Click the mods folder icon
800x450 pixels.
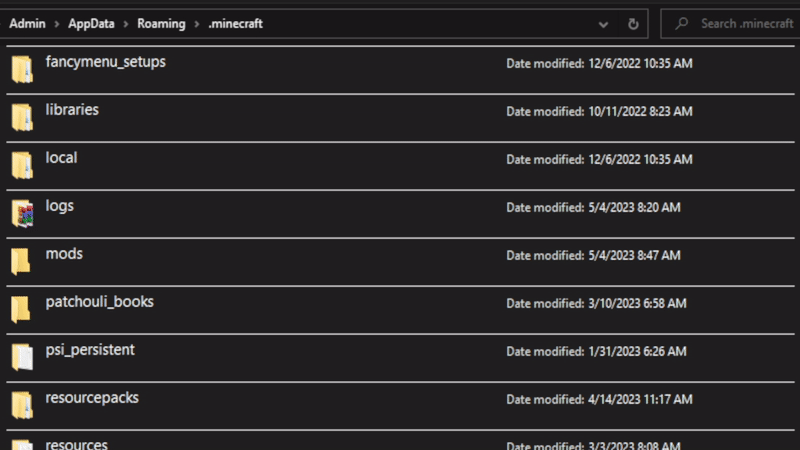[x=22, y=261]
